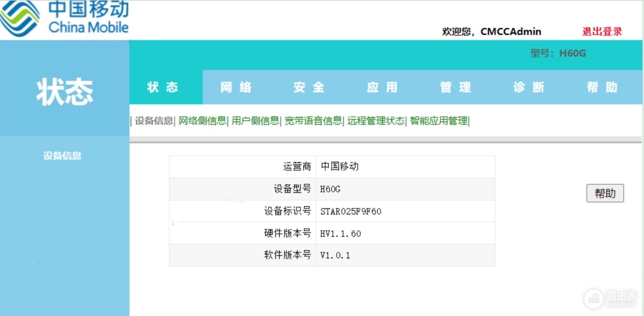Click the large 状态 sidebar heading
Screen dimensions: 644x316
click(65, 92)
